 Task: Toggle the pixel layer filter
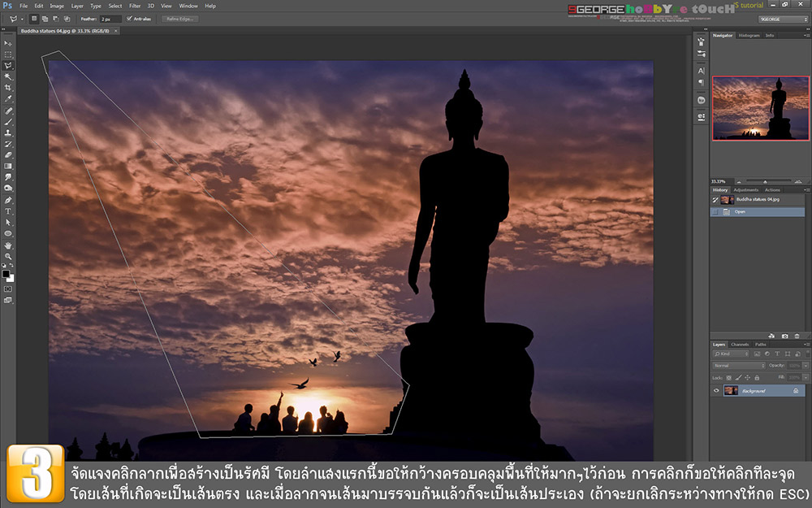coord(757,354)
